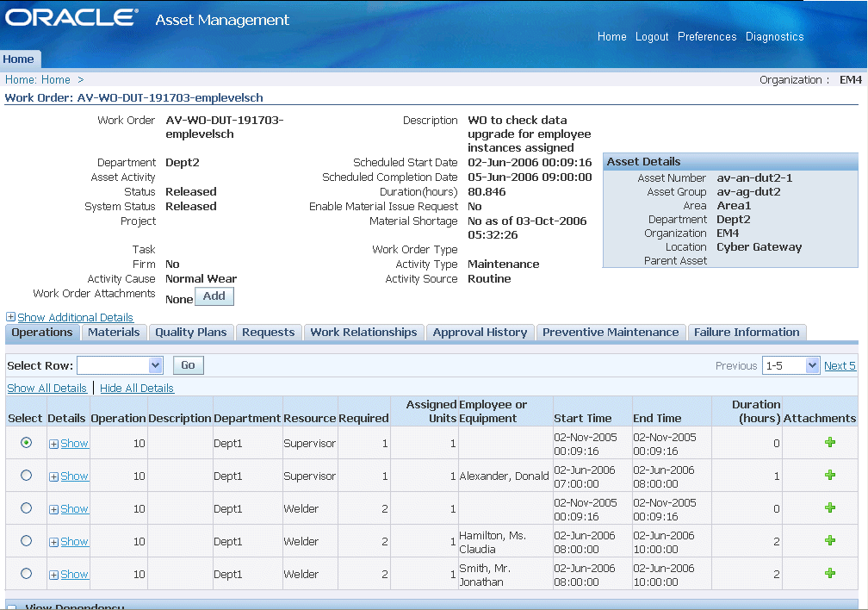The width and height of the screenshot is (868, 610).
Task: Open the Preventive Maintenance tab
Action: pyautogui.click(x=611, y=333)
